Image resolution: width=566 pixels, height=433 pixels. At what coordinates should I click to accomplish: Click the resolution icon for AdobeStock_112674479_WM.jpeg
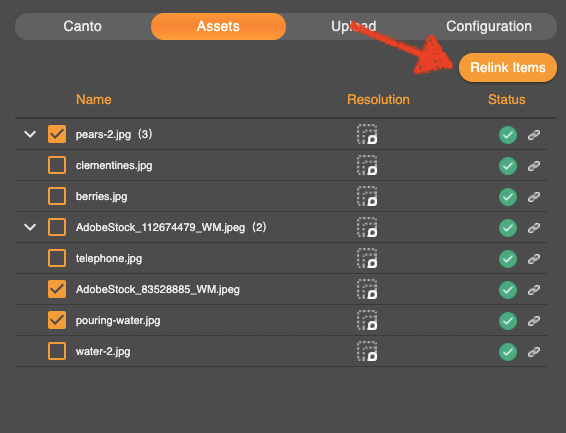(367, 227)
